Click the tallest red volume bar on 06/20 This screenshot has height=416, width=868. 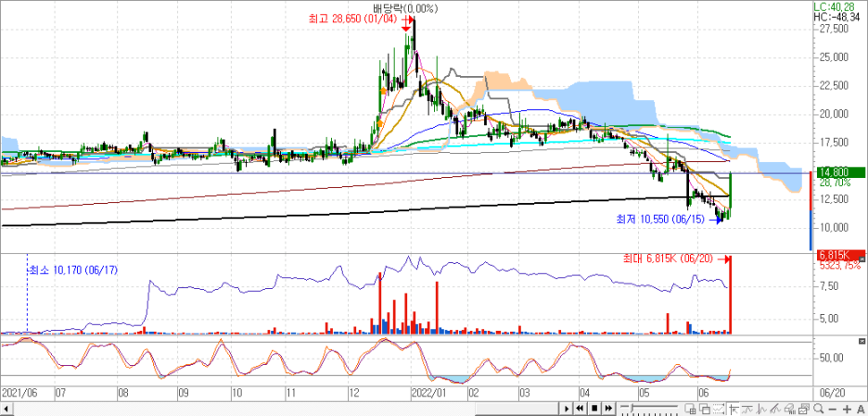click(731, 295)
